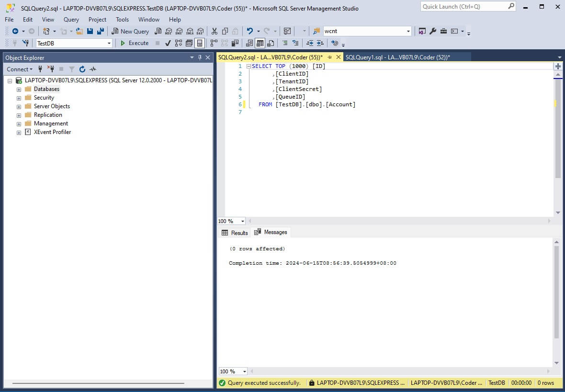Click the Filter funnel icon in Object Explorer

point(72,69)
